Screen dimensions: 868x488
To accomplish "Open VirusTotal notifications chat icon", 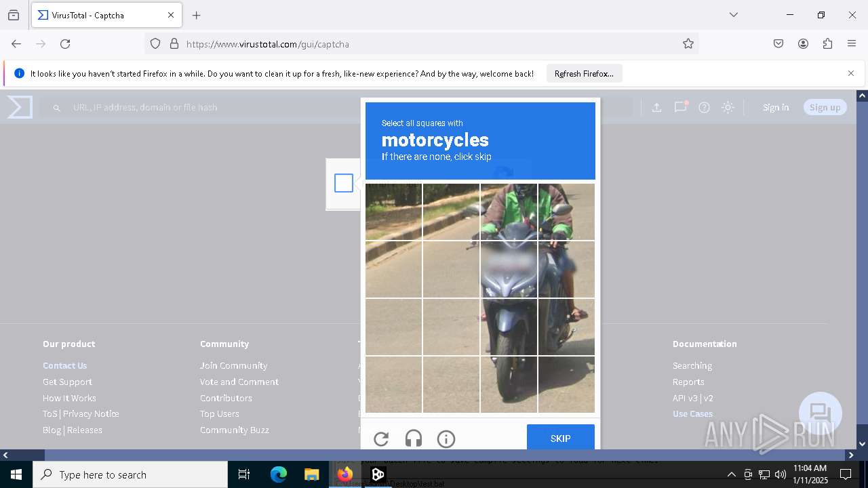I will point(680,107).
